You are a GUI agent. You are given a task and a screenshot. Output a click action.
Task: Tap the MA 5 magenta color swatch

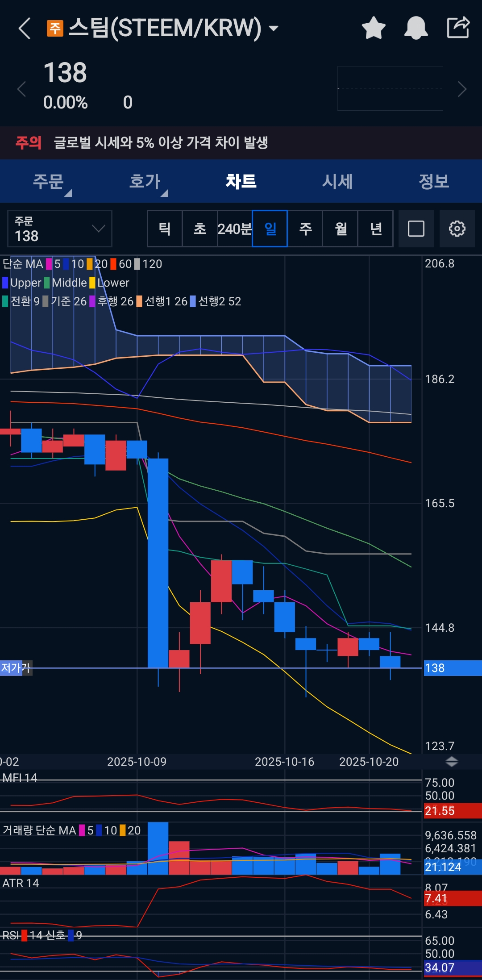tap(49, 264)
